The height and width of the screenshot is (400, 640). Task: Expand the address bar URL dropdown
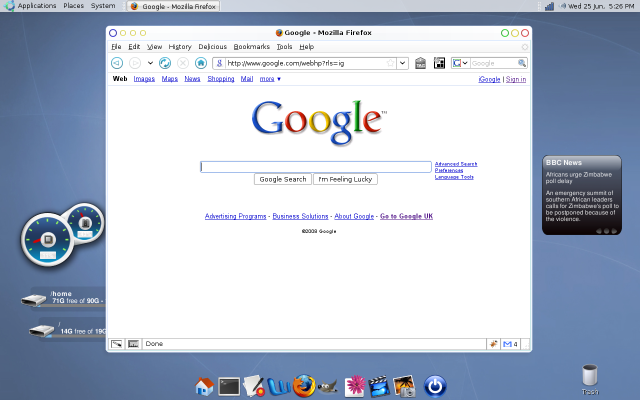coord(402,63)
